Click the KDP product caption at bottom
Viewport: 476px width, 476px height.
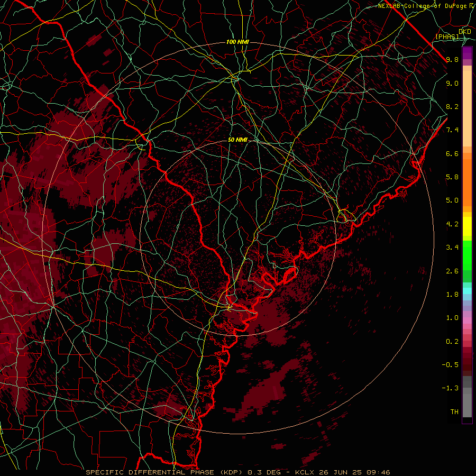point(237,472)
